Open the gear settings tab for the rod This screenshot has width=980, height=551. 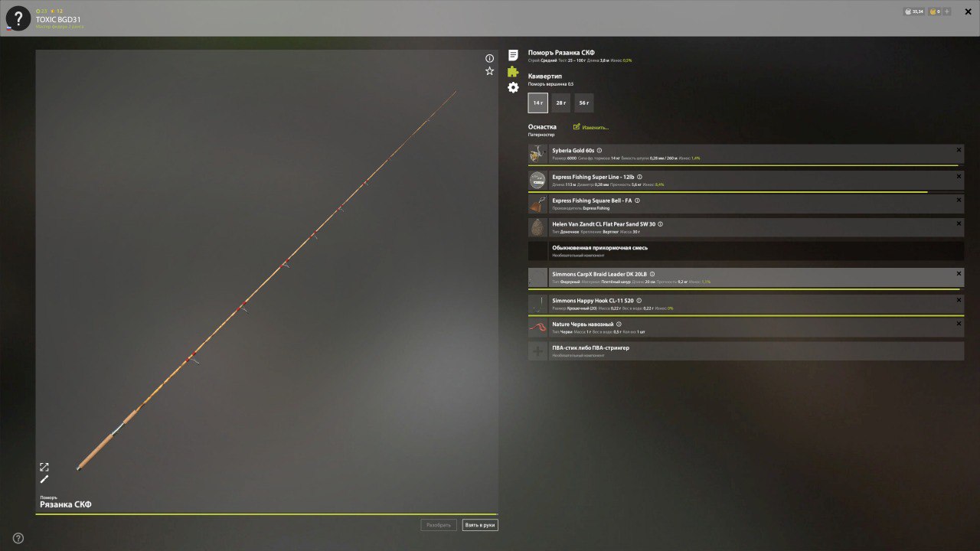[513, 87]
